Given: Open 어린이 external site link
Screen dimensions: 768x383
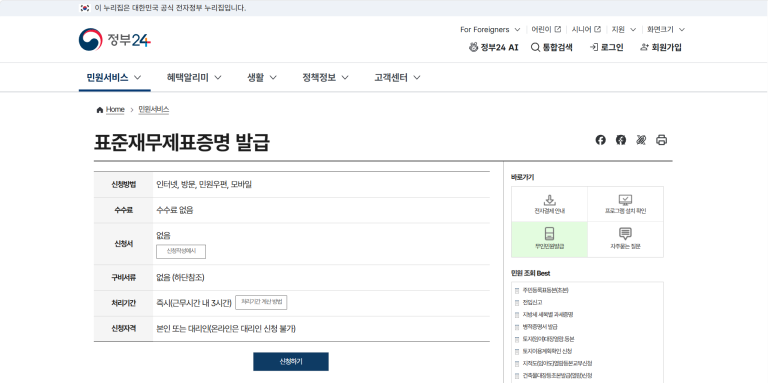Looking at the screenshot, I should tap(546, 29).
